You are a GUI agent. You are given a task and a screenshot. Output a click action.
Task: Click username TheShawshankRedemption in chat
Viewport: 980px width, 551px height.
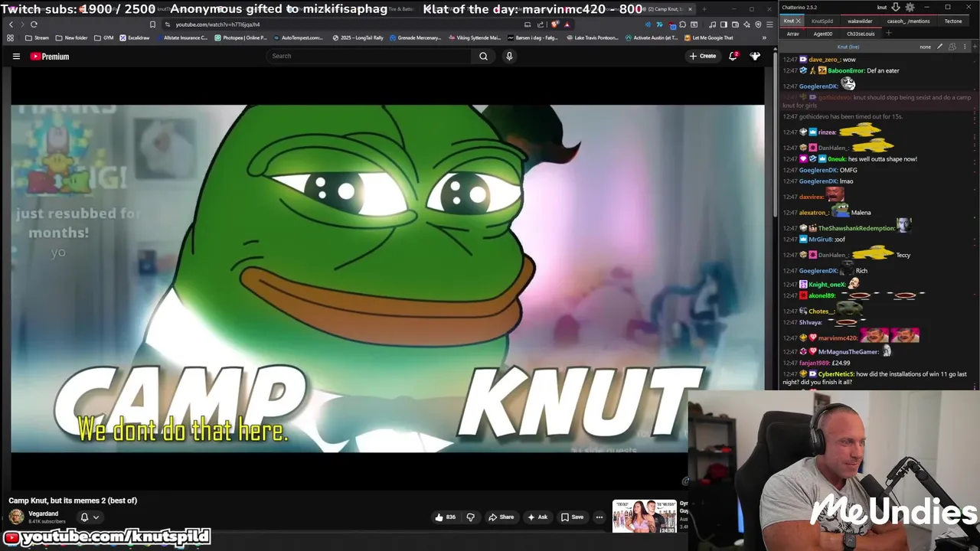click(x=856, y=228)
